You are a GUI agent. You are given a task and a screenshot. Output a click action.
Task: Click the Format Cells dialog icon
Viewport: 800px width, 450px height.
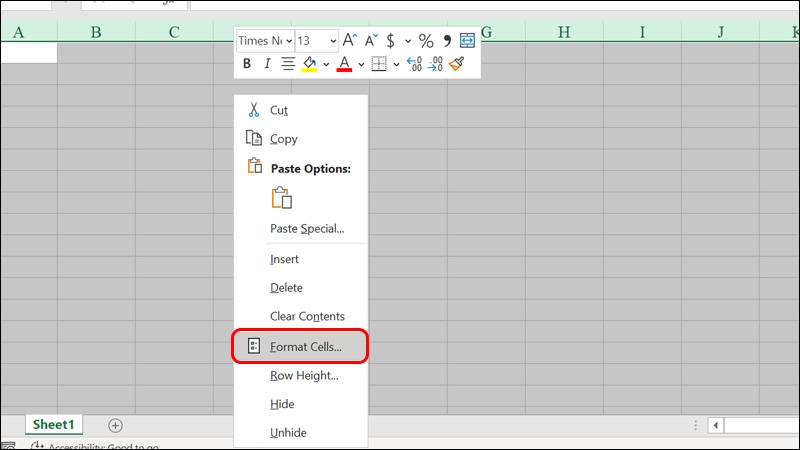tap(254, 345)
